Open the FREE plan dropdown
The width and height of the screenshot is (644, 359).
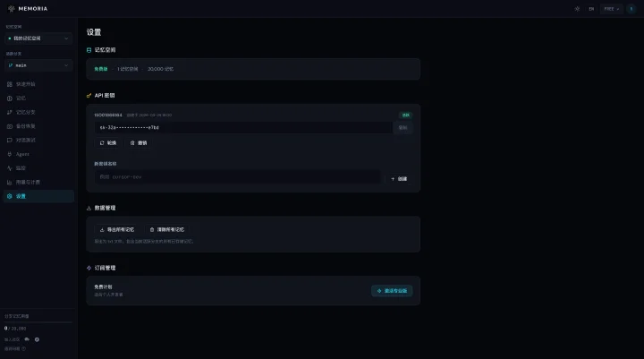pyautogui.click(x=611, y=9)
